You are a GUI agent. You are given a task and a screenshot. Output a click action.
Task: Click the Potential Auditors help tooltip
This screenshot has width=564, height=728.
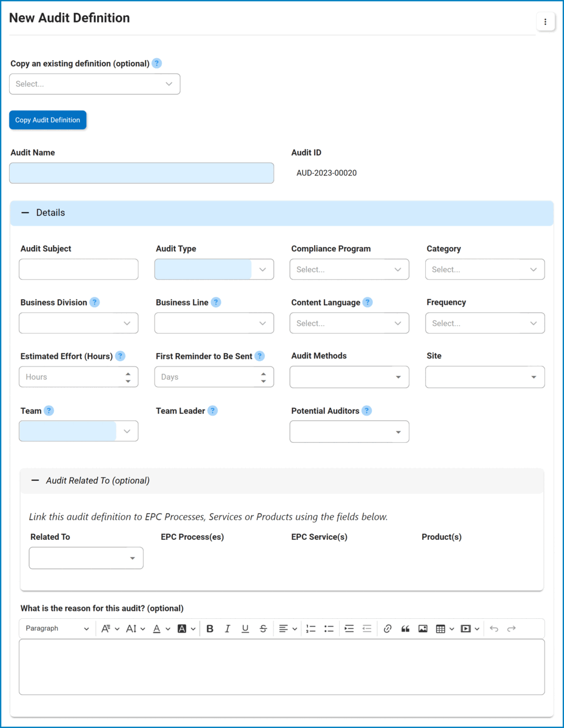point(366,411)
